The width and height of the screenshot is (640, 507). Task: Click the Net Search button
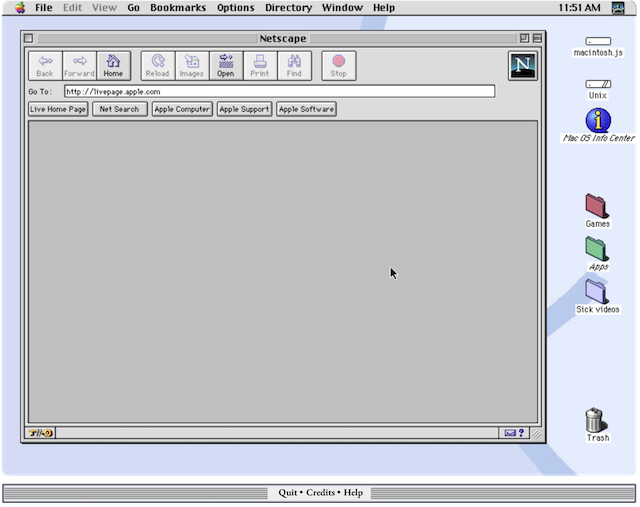click(120, 109)
